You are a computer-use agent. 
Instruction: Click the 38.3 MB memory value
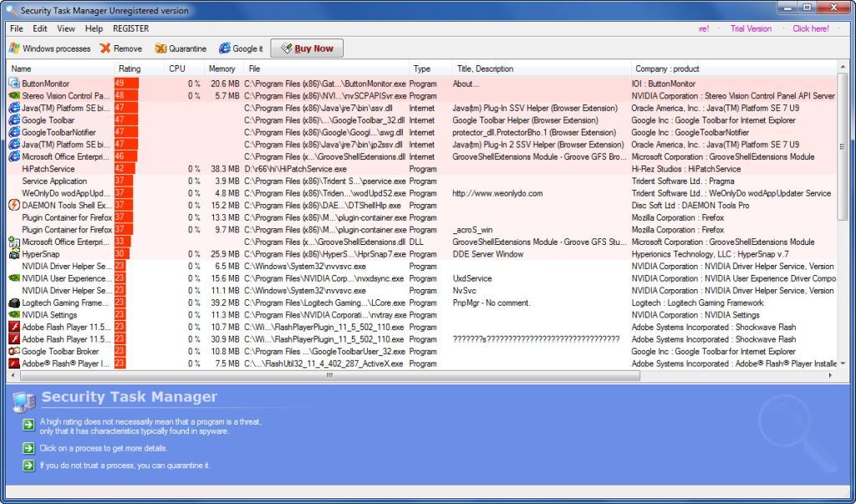225,169
